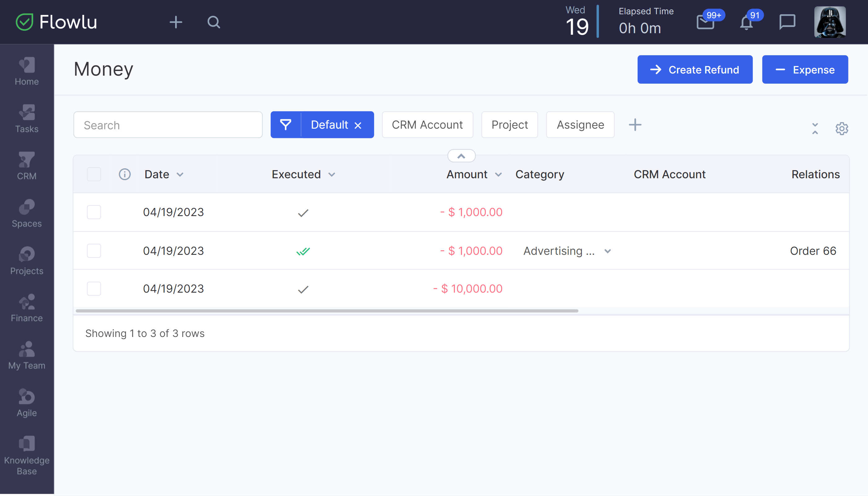Open the global search magnifier icon
Viewport: 868px width, 496px height.
pos(214,23)
